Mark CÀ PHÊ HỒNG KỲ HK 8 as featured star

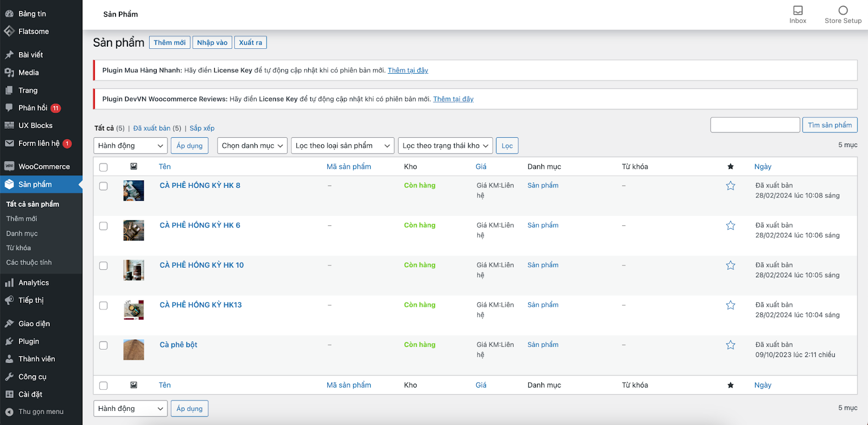(730, 186)
